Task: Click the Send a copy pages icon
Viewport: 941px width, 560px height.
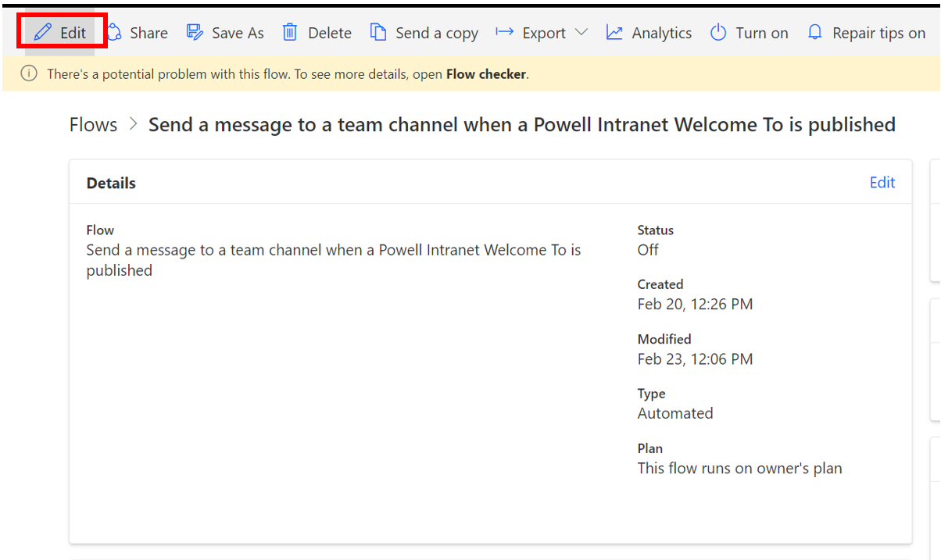Action: (378, 33)
